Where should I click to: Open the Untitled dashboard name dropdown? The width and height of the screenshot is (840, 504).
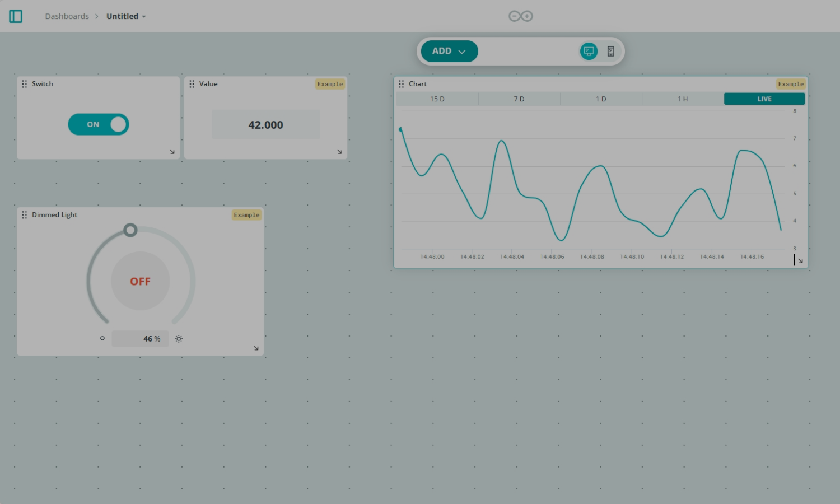(126, 16)
